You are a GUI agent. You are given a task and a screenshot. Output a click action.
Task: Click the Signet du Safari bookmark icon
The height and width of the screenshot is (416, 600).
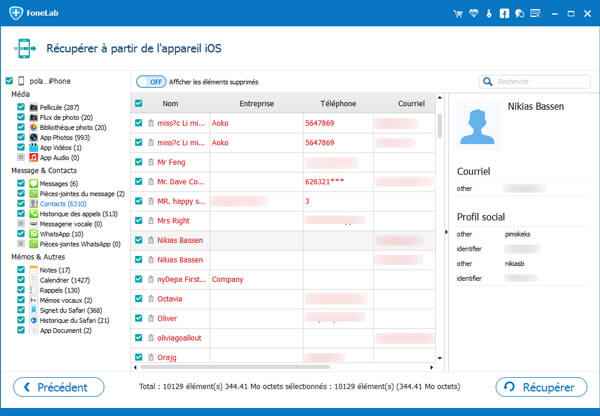coord(34,310)
